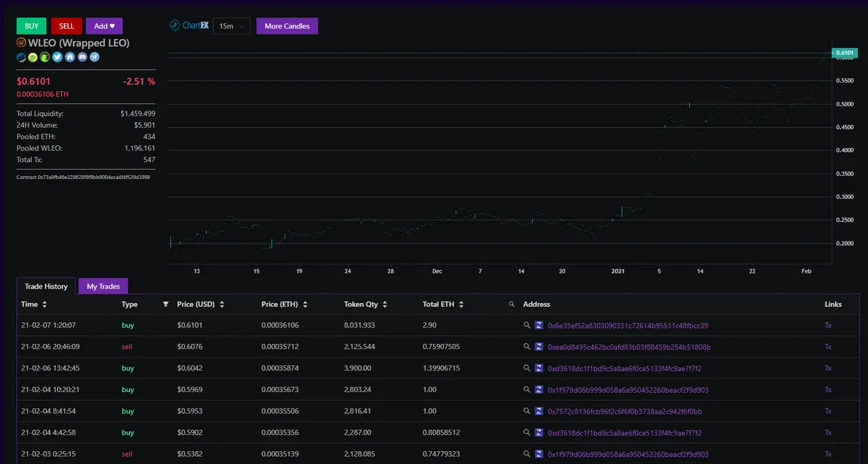Viewport: 868px width, 464px height.
Task: Open blue wallet icon in 21-02-06 13:42:45 row
Action: pos(539,368)
